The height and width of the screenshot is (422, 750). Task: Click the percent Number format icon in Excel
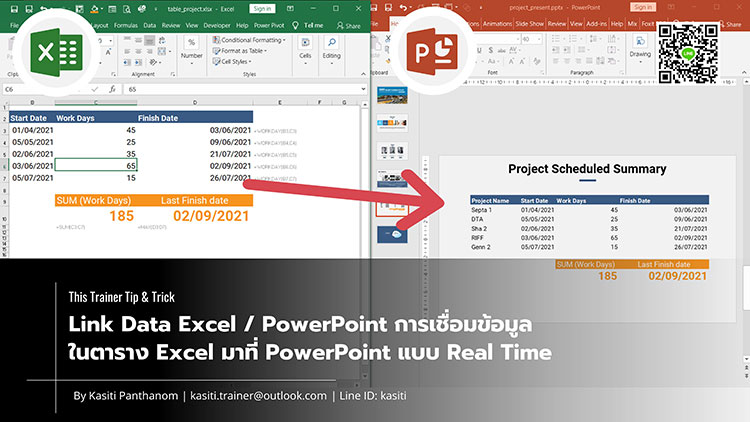click(x=191, y=43)
